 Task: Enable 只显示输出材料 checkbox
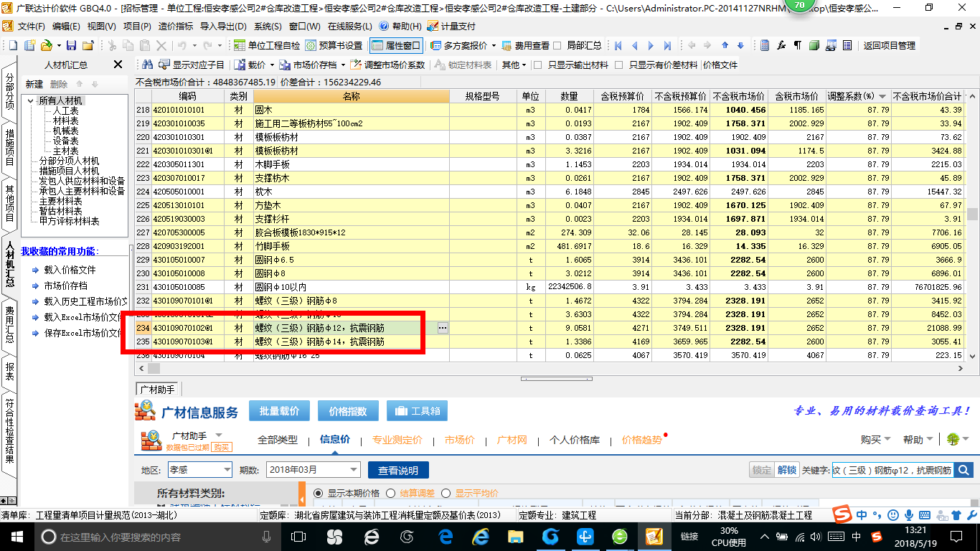tap(537, 65)
